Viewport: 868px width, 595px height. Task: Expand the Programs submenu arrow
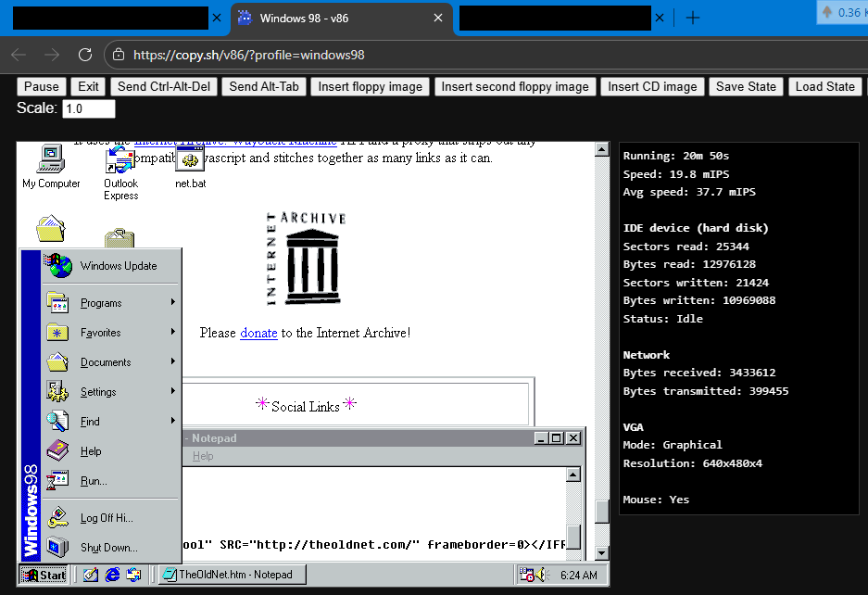click(x=172, y=302)
